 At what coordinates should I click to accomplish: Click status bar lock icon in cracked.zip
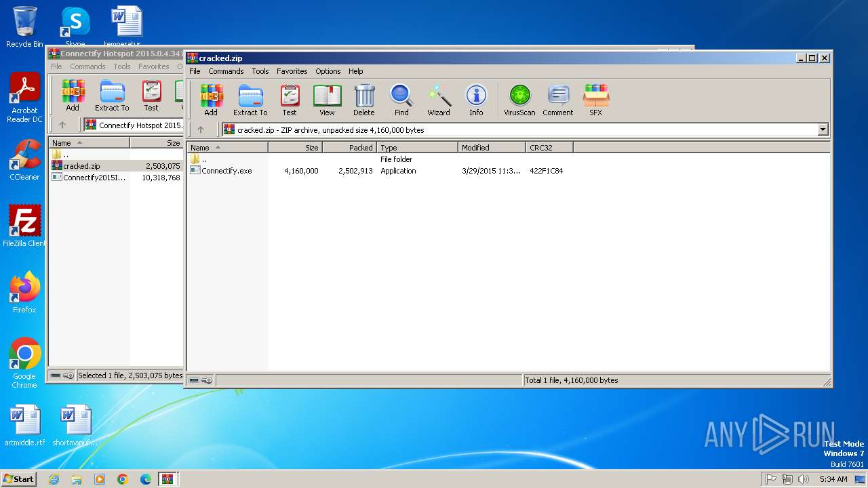[x=207, y=380]
